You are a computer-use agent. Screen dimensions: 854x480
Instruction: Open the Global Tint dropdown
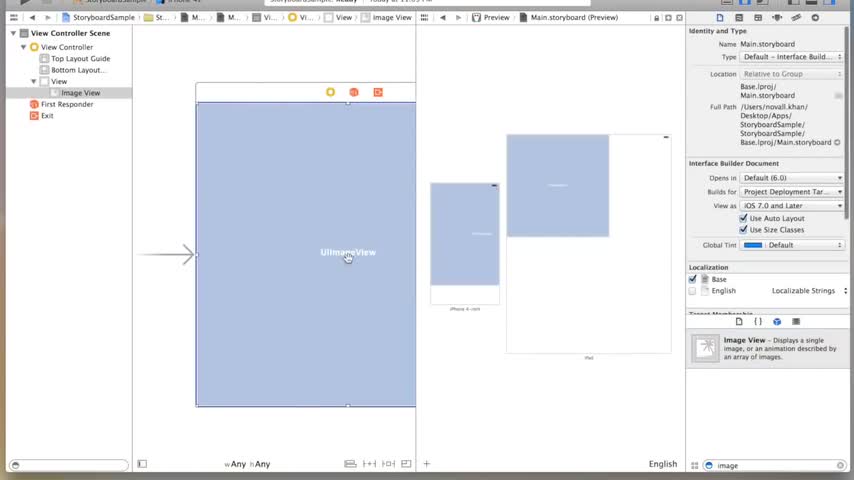coord(791,245)
